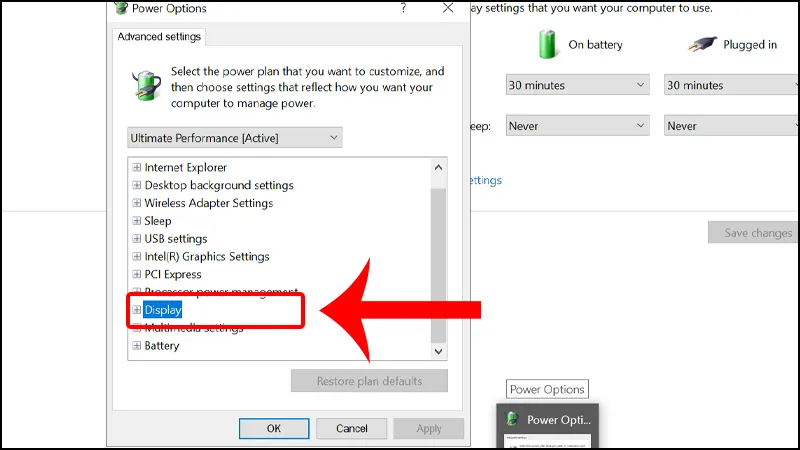Click the help question mark button
800x450 pixels.
click(x=403, y=8)
